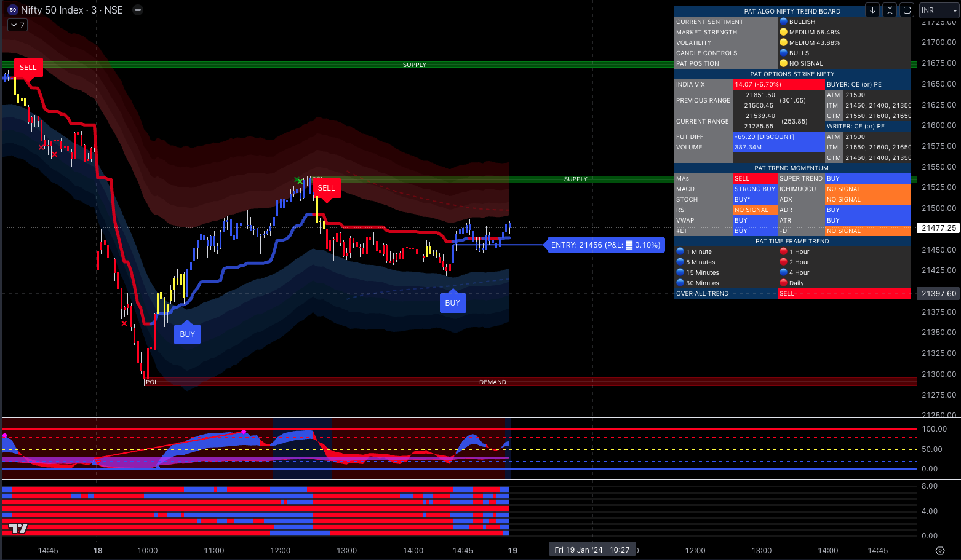
Task: Click the ENTRY: 21456 position label
Action: (605, 245)
